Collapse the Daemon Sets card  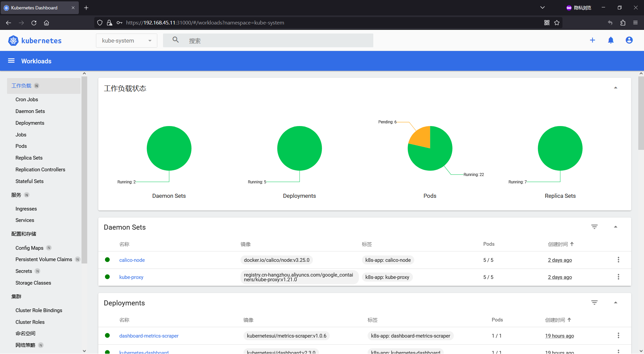(615, 227)
